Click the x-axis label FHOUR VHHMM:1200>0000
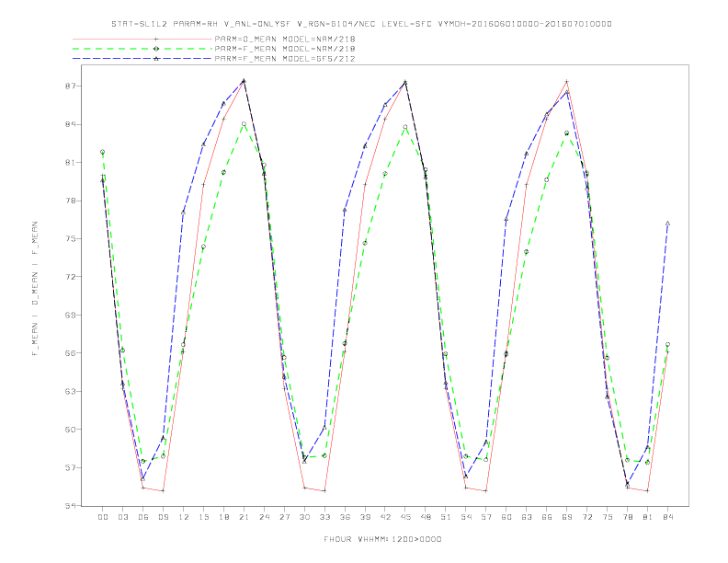This screenshot has width=728, height=563. click(x=382, y=539)
